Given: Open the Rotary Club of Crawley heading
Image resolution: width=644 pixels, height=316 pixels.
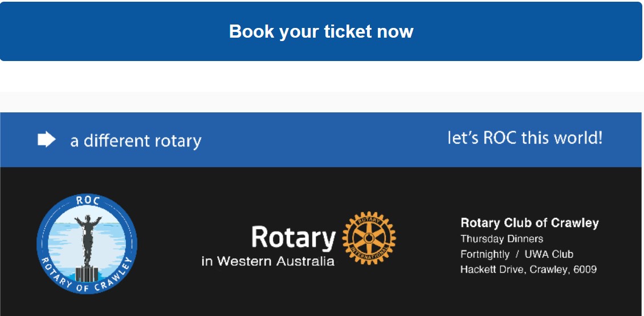Looking at the screenshot, I should click(529, 223).
